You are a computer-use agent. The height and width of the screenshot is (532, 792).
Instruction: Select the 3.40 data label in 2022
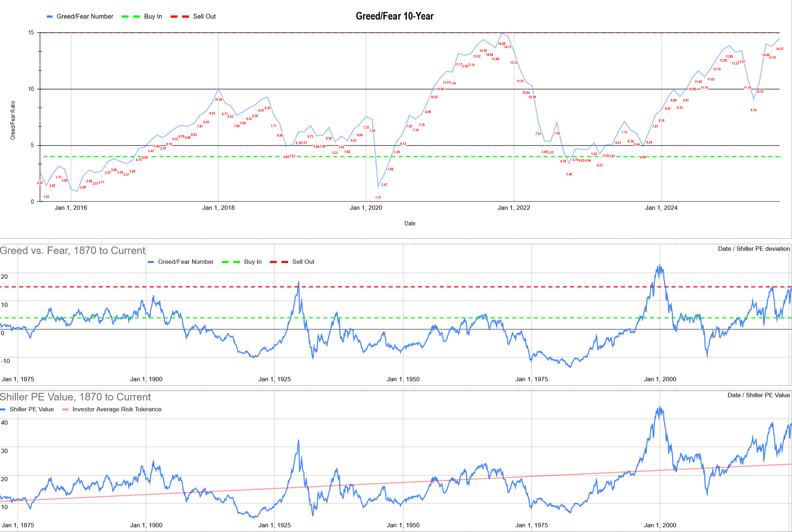coord(569,174)
